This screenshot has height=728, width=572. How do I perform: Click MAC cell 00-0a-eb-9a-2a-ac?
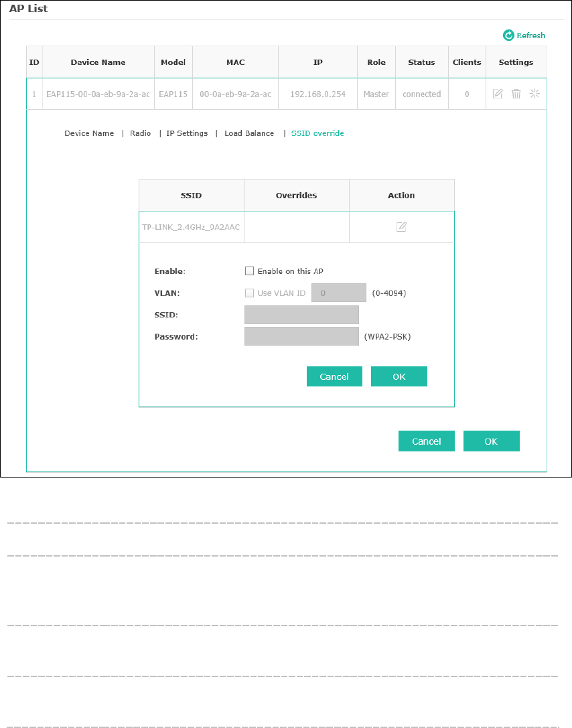tap(235, 94)
